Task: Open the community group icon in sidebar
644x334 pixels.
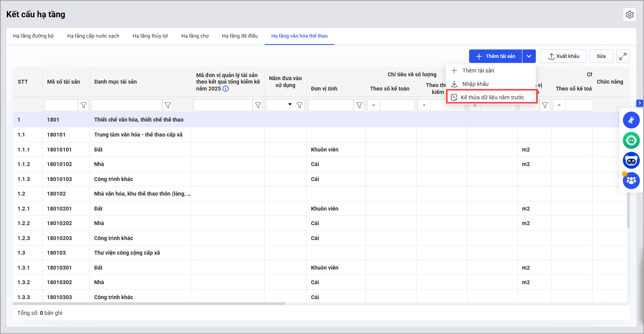Action: 631,180
